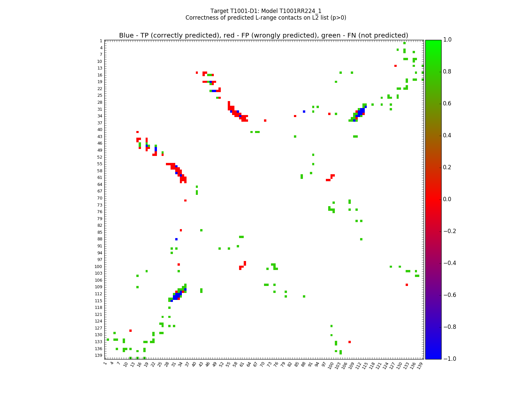This screenshot has width=532, height=399.
Task: Click the isolated blue point at column 88
Action: [x=304, y=111]
